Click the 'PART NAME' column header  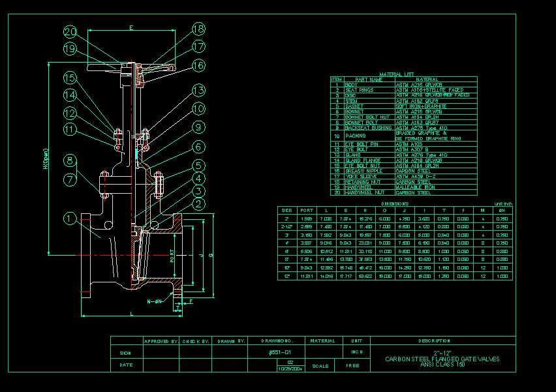pos(369,80)
